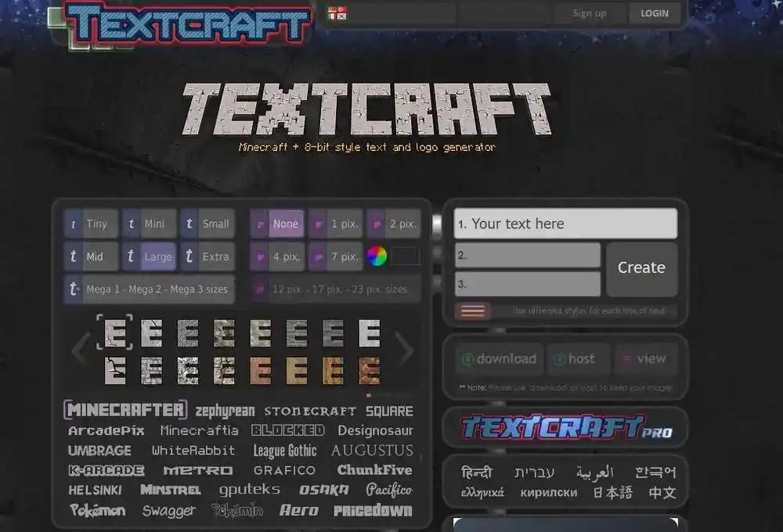Set outline to 7 pix.
This screenshot has height=532, width=783.
(336, 257)
